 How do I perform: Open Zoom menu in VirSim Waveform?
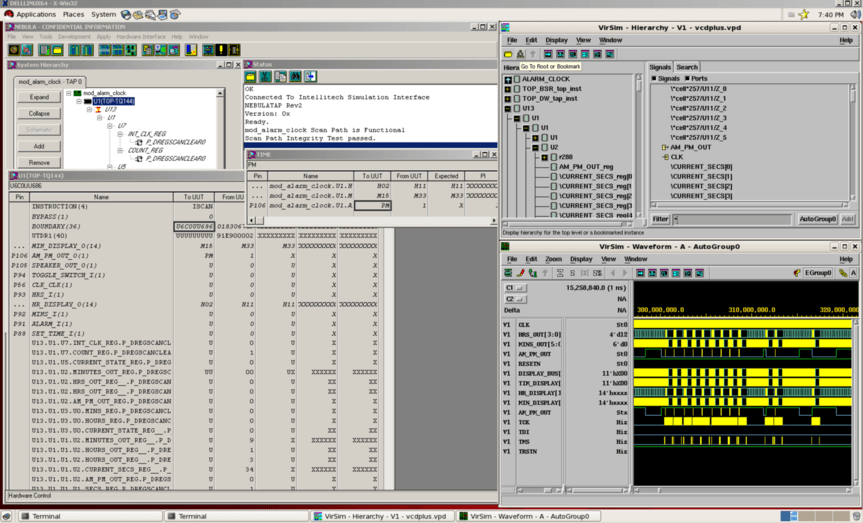tap(553, 259)
